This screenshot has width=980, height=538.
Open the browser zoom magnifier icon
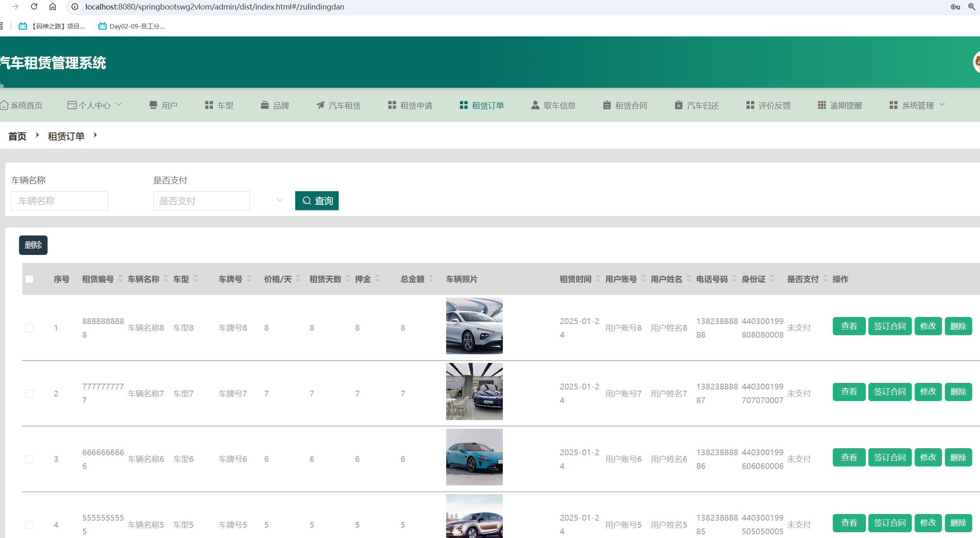[x=971, y=7]
